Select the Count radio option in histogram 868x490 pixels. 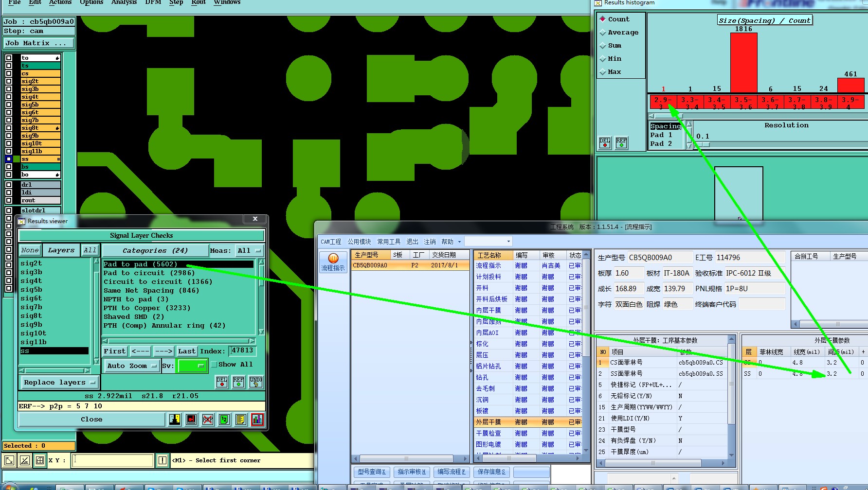click(x=603, y=19)
